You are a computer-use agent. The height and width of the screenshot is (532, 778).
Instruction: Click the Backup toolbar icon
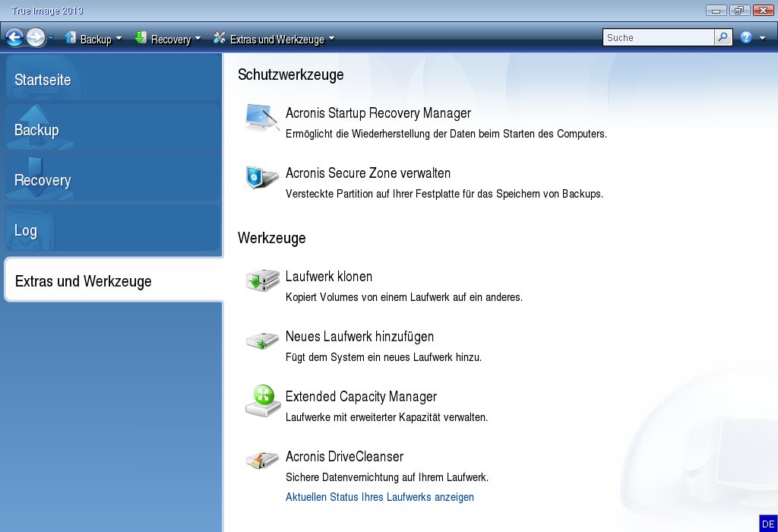tap(70, 37)
